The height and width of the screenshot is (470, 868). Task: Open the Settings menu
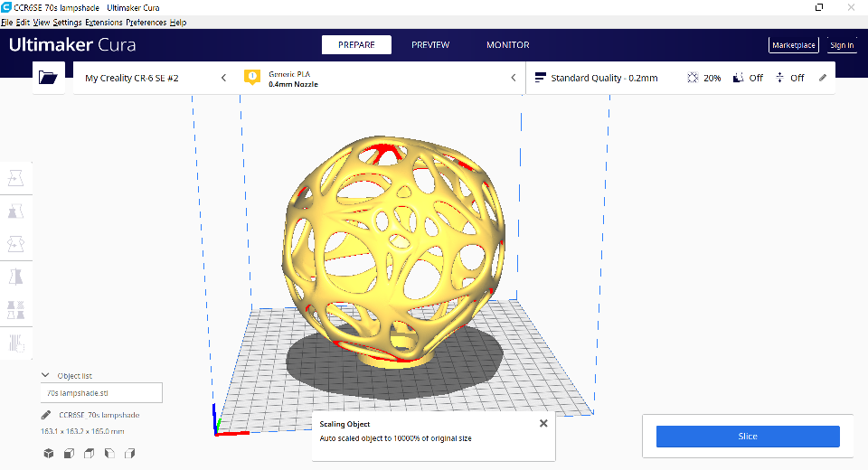click(67, 22)
